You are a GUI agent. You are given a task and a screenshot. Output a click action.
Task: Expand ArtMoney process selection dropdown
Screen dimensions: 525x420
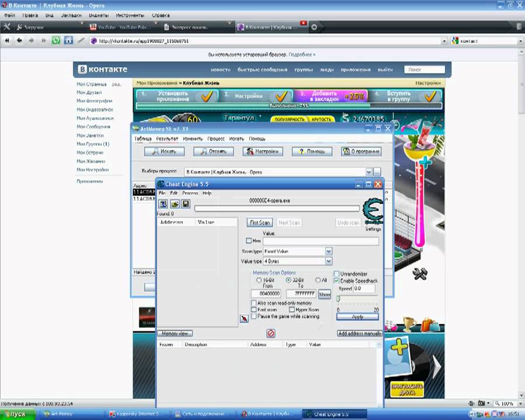pos(368,172)
